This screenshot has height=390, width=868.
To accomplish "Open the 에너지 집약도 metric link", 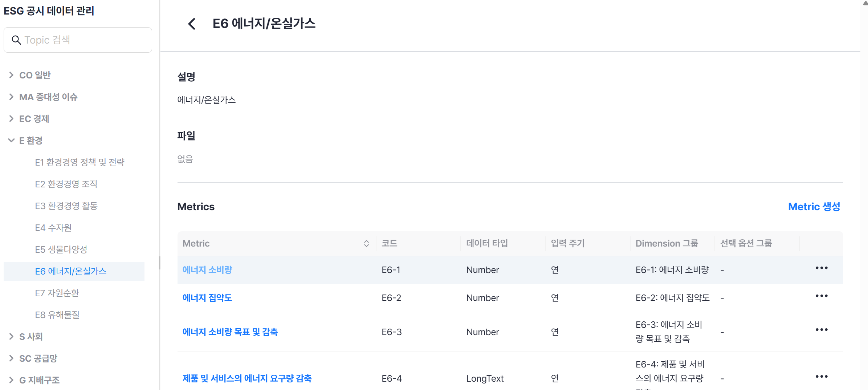I will (207, 298).
